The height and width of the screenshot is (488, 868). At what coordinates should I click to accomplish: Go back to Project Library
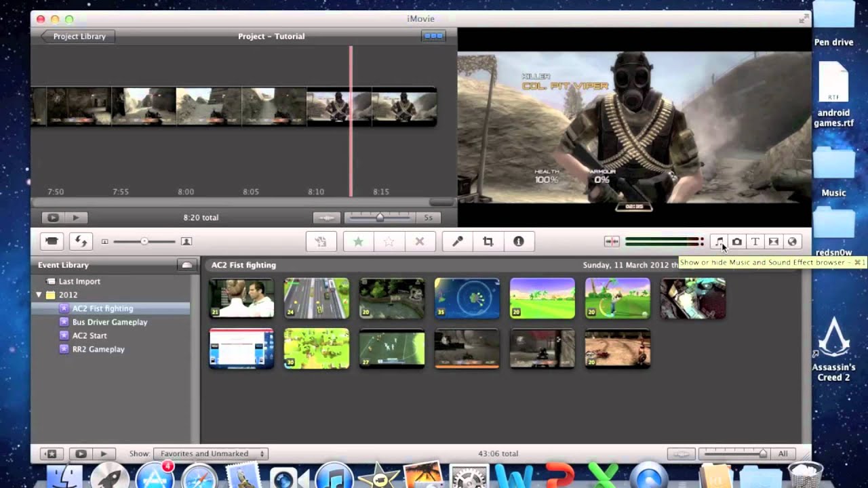77,36
